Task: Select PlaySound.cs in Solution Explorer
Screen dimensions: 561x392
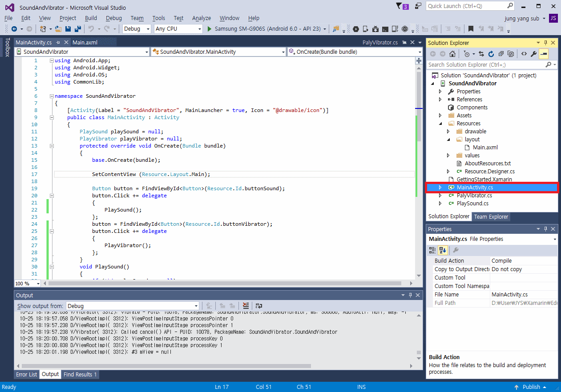Action: (472, 204)
